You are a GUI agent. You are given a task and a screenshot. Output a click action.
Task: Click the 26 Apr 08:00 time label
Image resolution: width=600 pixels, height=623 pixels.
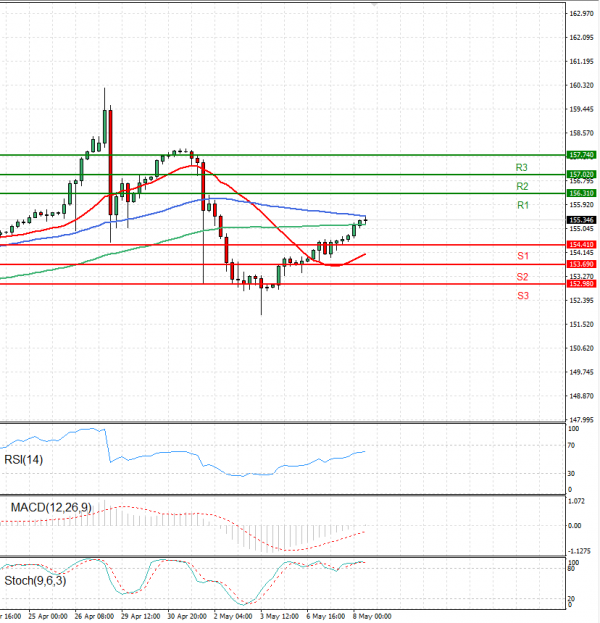94,616
